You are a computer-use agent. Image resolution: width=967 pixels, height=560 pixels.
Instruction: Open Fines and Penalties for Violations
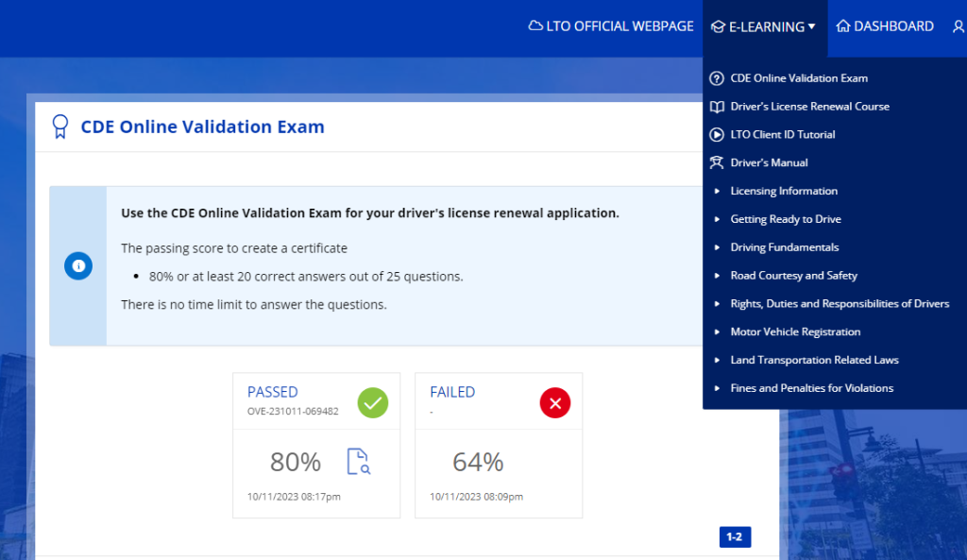(811, 388)
